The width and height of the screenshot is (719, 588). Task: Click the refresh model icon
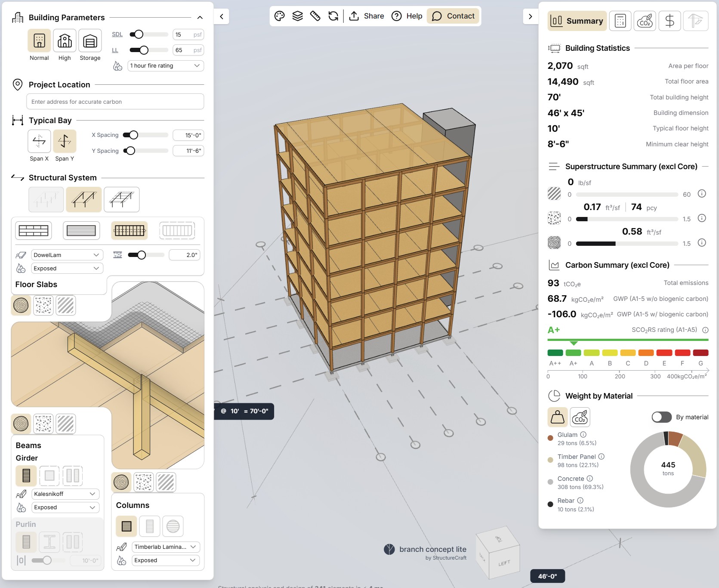pos(333,16)
